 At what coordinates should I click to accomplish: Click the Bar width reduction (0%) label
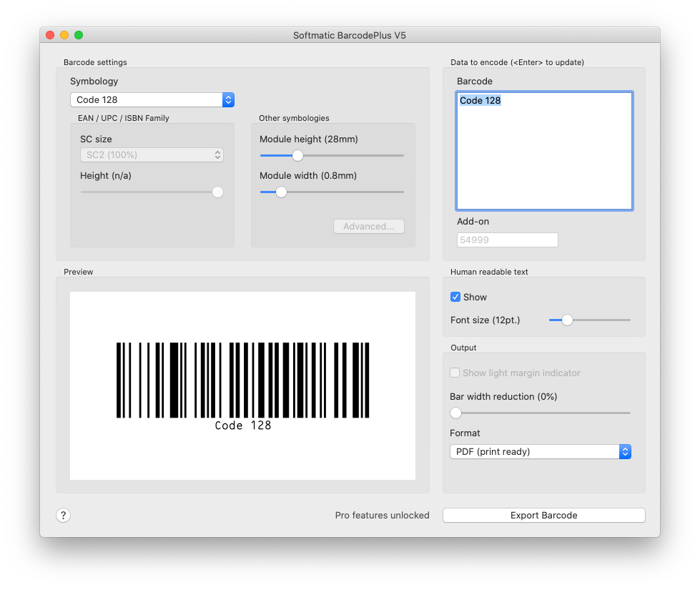pyautogui.click(x=503, y=397)
